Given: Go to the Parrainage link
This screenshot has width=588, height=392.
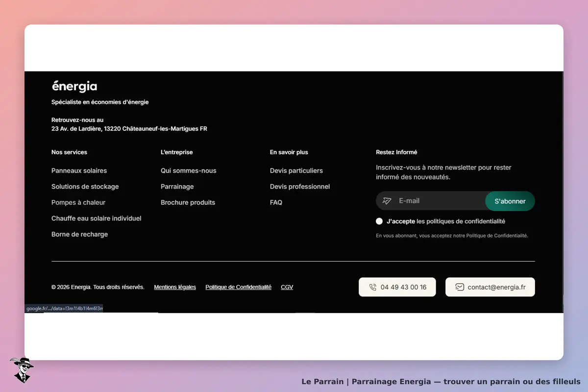Looking at the screenshot, I should click(177, 187).
